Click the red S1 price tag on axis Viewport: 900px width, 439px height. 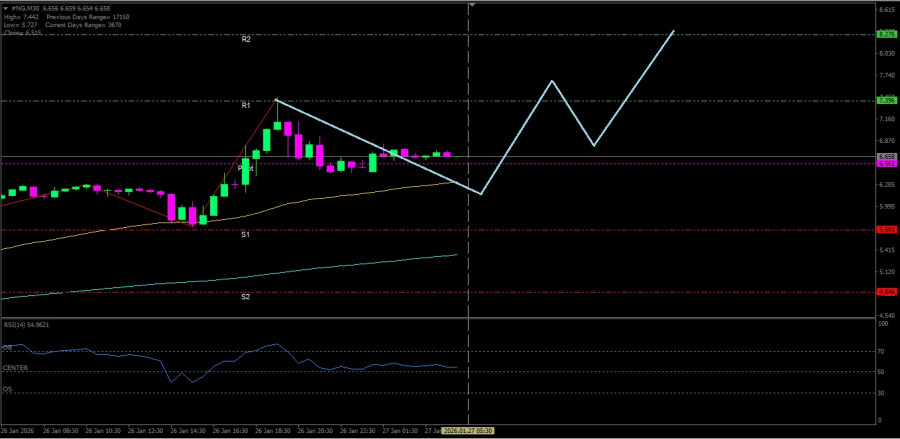pos(885,229)
